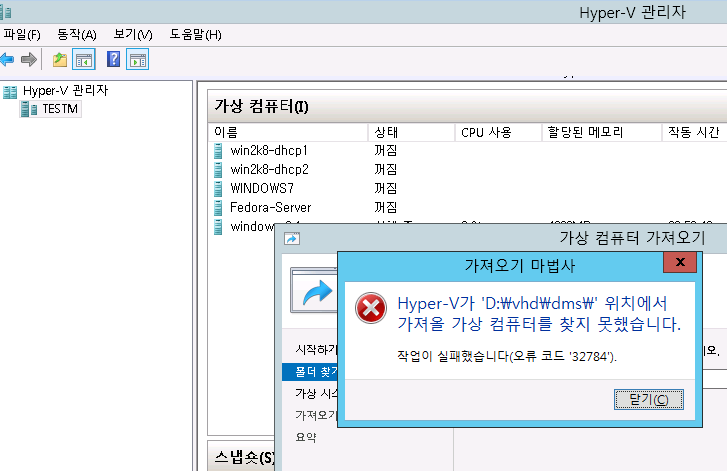Image resolution: width=727 pixels, height=471 pixels.
Task: Open the 보기(V) menu
Action: [x=133, y=35]
